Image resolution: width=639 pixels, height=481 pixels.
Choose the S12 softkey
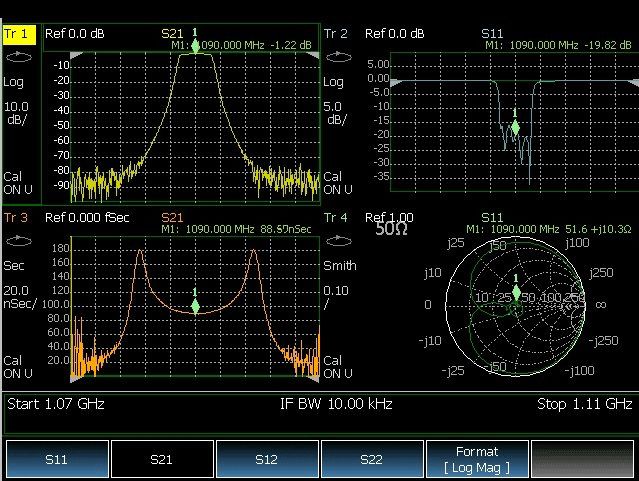click(x=267, y=459)
